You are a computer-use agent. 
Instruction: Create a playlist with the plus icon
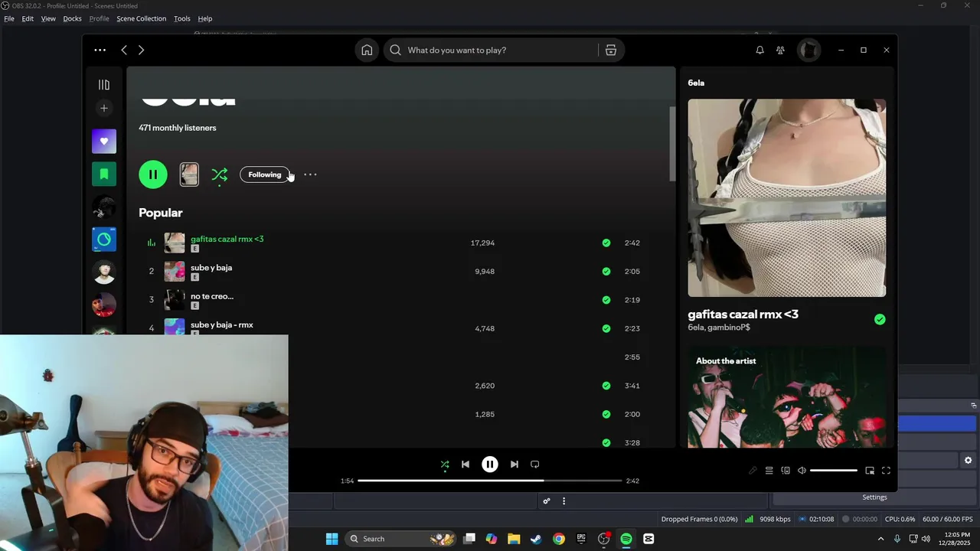click(x=104, y=108)
